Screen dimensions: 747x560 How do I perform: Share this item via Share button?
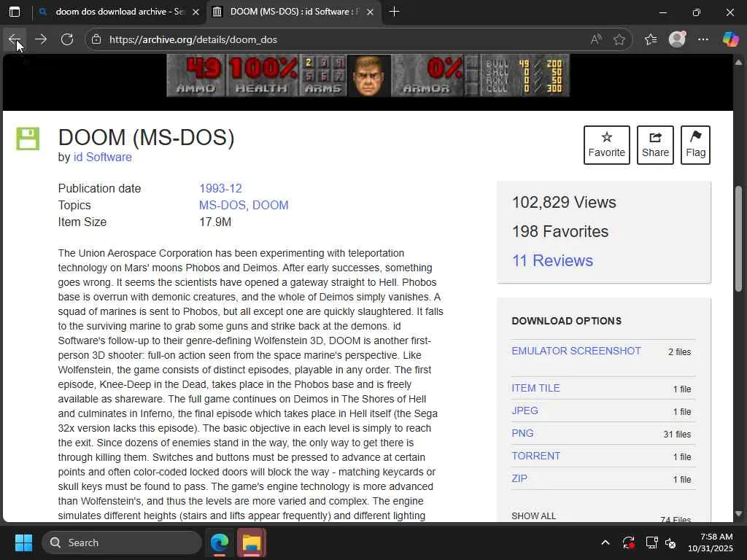coord(655,145)
